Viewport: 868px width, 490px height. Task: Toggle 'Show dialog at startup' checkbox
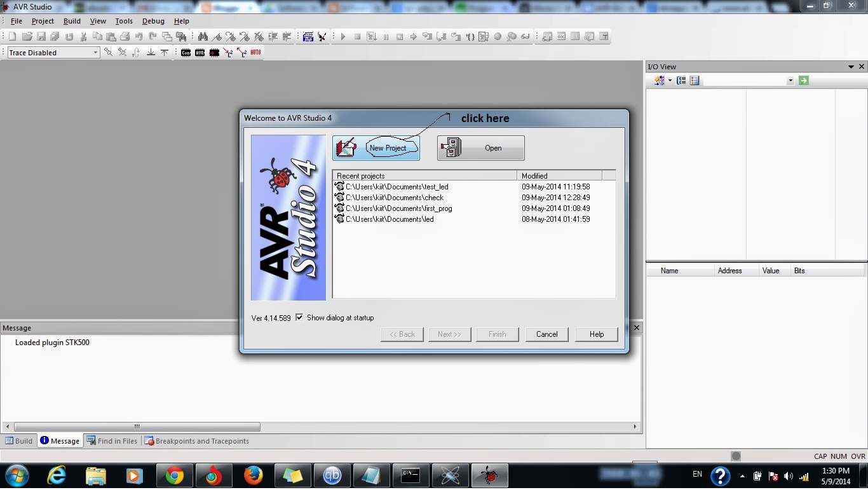pos(299,318)
